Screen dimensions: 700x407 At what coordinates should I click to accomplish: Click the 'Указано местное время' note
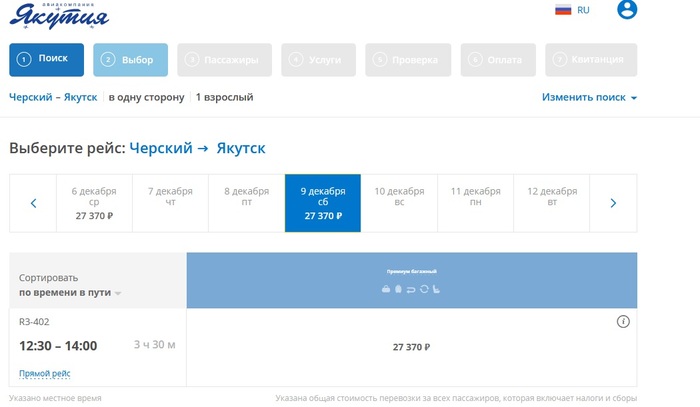pos(55,398)
